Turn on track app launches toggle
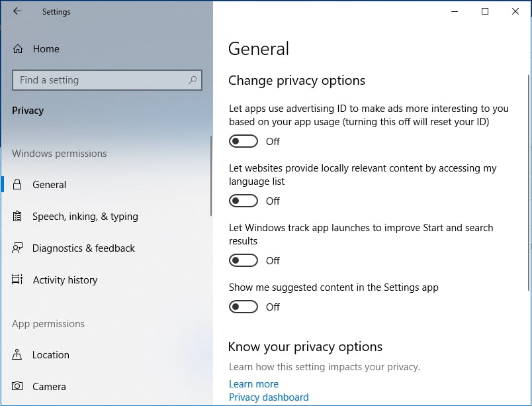Image resolution: width=532 pixels, height=406 pixels. (244, 260)
